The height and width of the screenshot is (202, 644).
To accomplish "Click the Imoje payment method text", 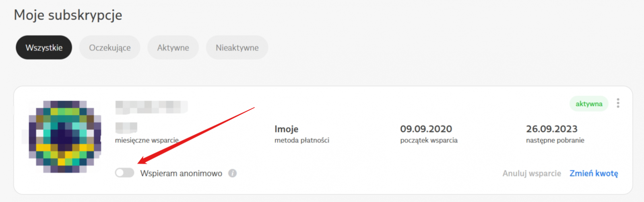I will pyautogui.click(x=286, y=129).
